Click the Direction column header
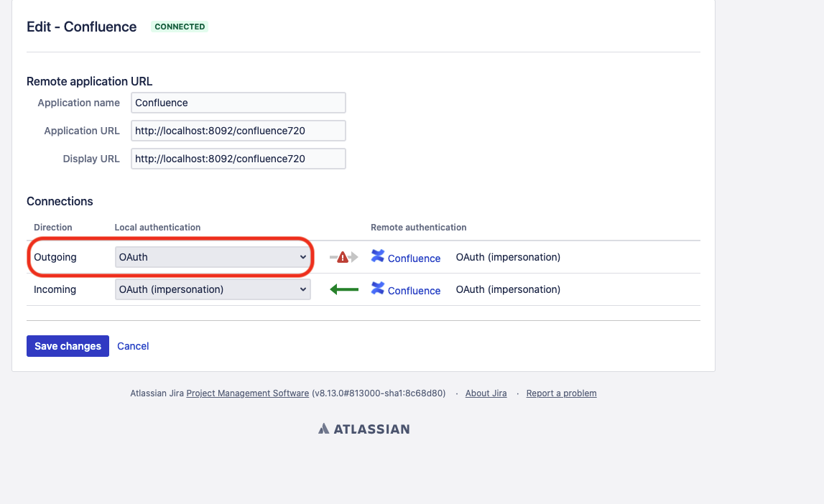The height and width of the screenshot is (504, 824). point(53,228)
